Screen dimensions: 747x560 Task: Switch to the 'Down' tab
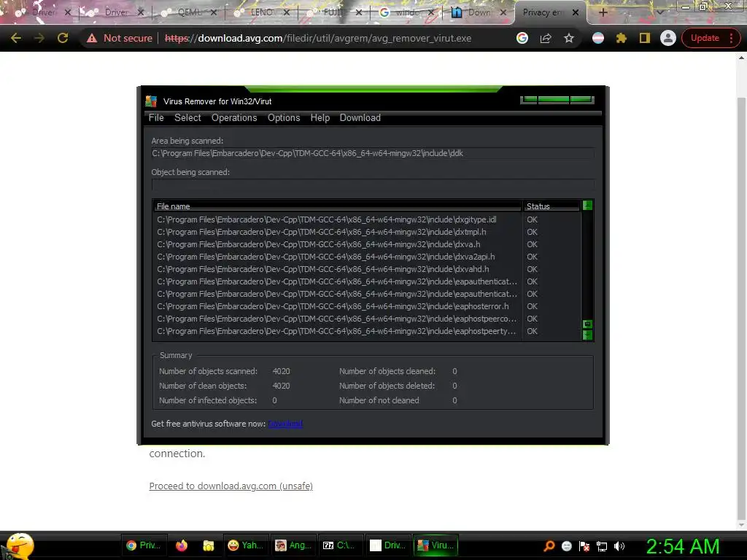click(479, 12)
